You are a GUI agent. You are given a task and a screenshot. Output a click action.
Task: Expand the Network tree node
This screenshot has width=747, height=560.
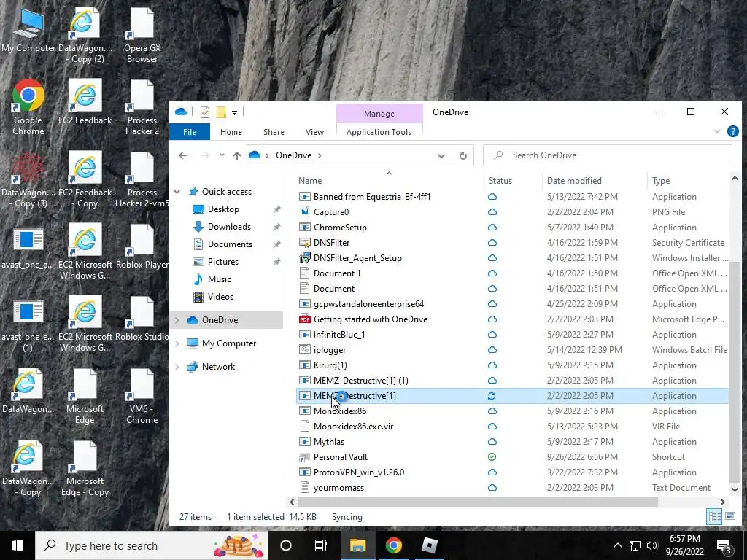coord(177,367)
